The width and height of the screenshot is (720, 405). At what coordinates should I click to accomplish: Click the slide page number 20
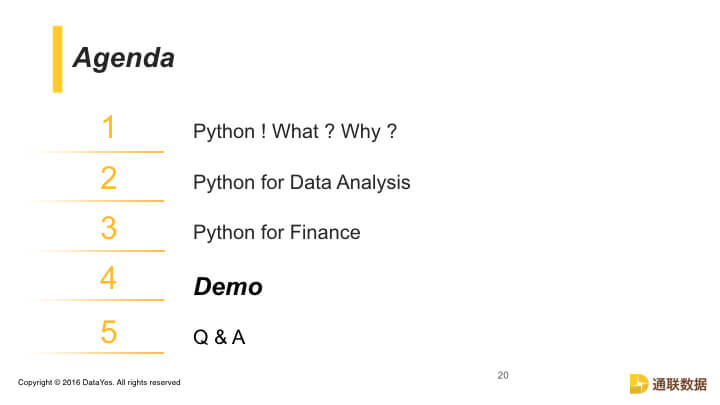(x=503, y=375)
